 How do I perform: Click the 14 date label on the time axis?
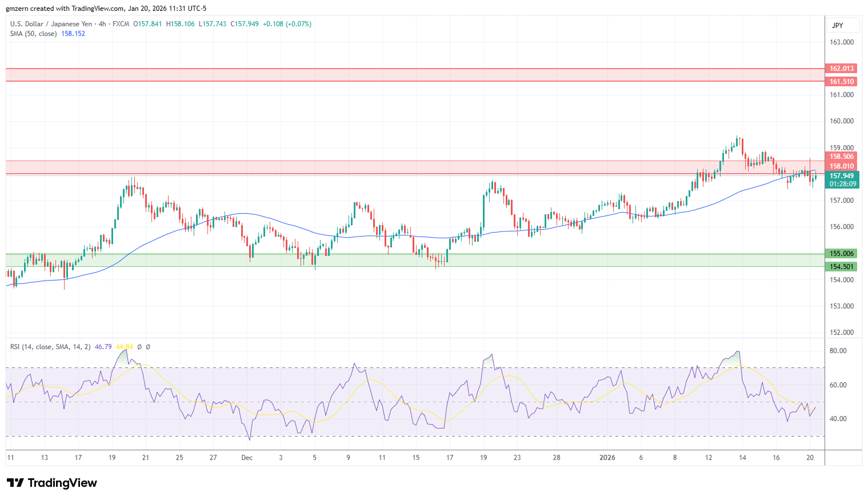point(742,458)
